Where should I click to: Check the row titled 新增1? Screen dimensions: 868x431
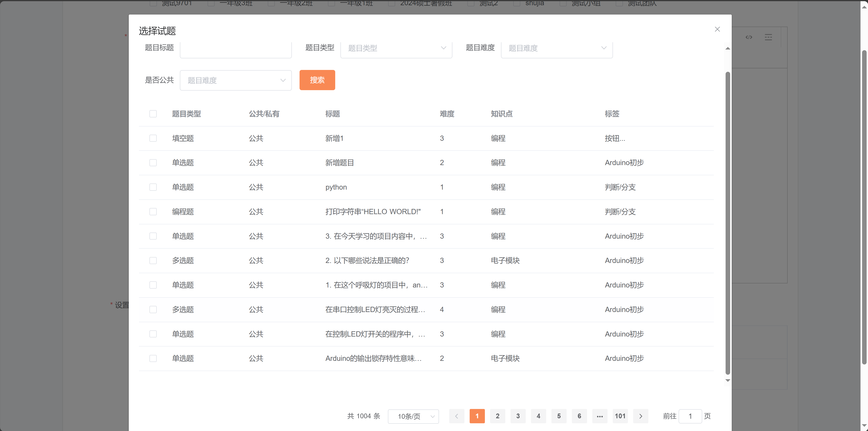(153, 139)
